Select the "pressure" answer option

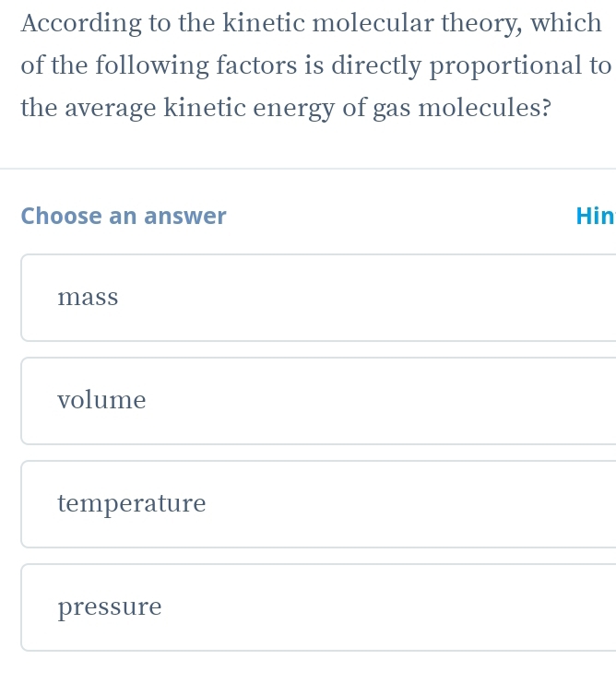click(318, 607)
